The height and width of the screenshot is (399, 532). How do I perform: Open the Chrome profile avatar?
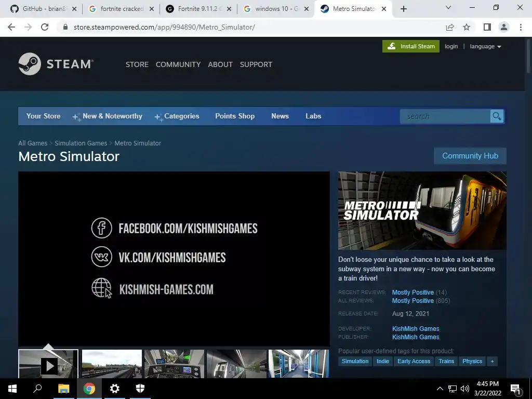[504, 27]
